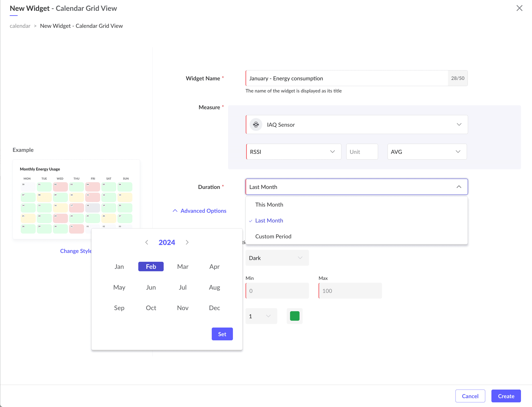
Task: Click the Change Style link
Action: tap(76, 251)
